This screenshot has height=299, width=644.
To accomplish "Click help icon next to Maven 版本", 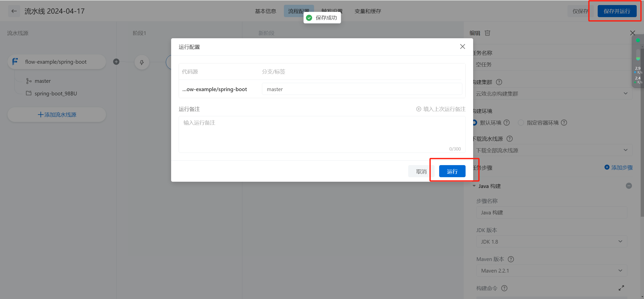I will pyautogui.click(x=511, y=259).
